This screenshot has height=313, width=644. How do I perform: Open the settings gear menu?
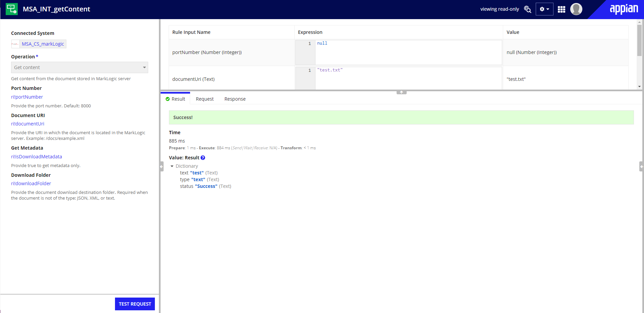click(x=544, y=9)
